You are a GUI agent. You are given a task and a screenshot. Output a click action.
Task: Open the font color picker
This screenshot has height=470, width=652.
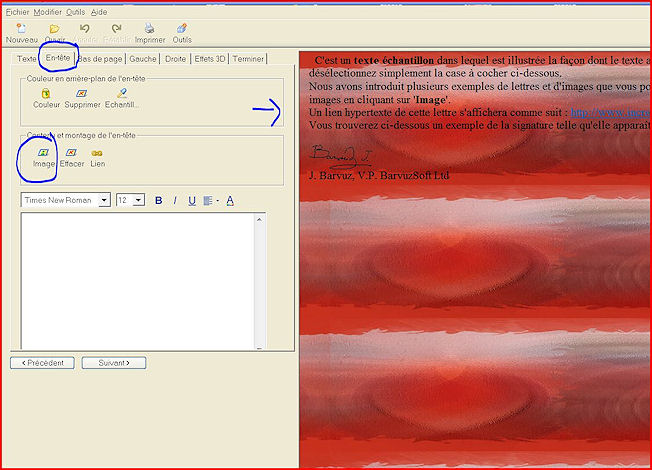point(230,201)
